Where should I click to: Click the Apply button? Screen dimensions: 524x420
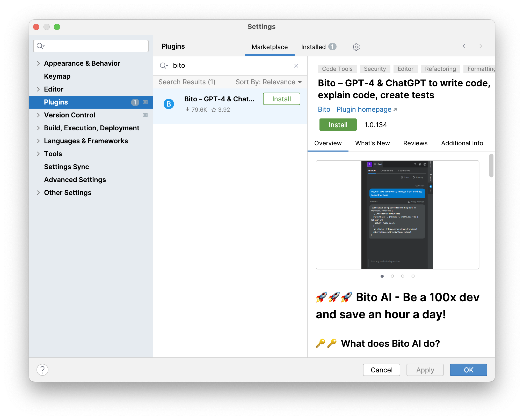click(x=425, y=370)
